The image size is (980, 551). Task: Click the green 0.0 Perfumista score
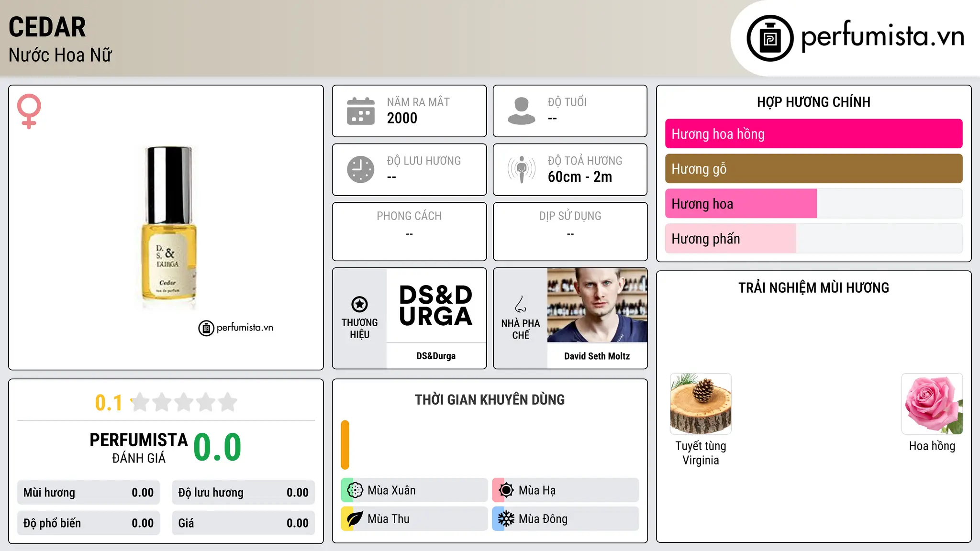pos(218,447)
